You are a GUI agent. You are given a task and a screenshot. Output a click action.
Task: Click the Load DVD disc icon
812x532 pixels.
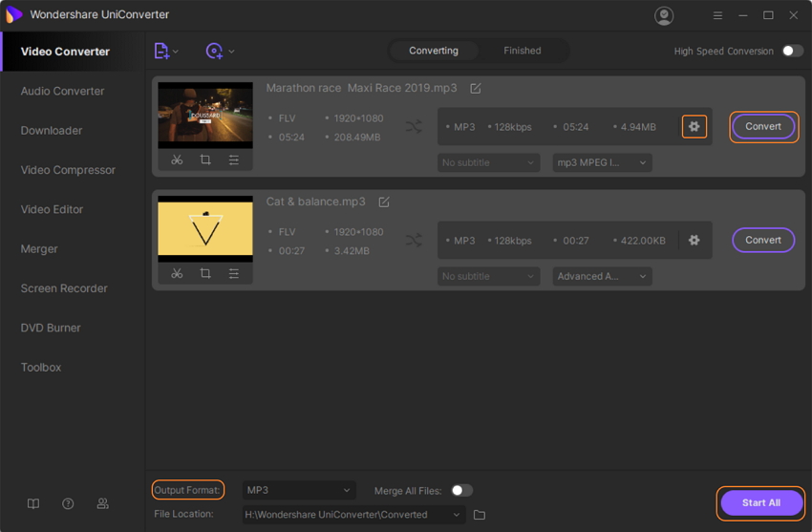(x=215, y=51)
